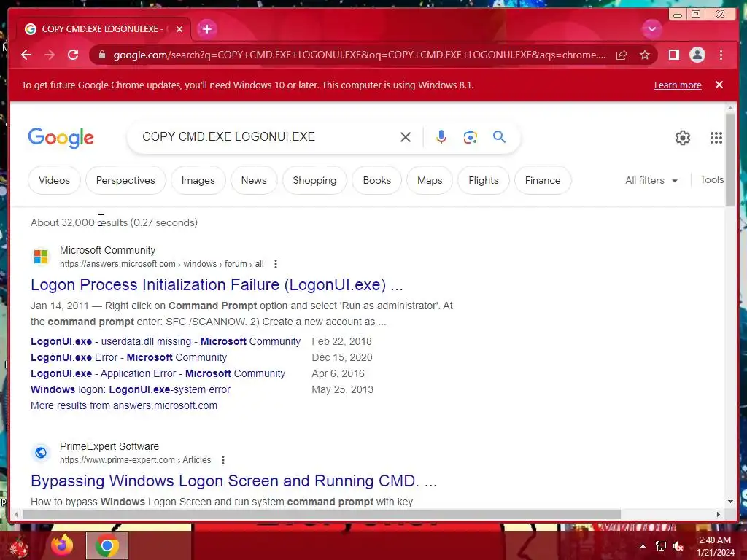Open Chrome's three-dot menu
This screenshot has width=747, height=560.
tap(721, 55)
